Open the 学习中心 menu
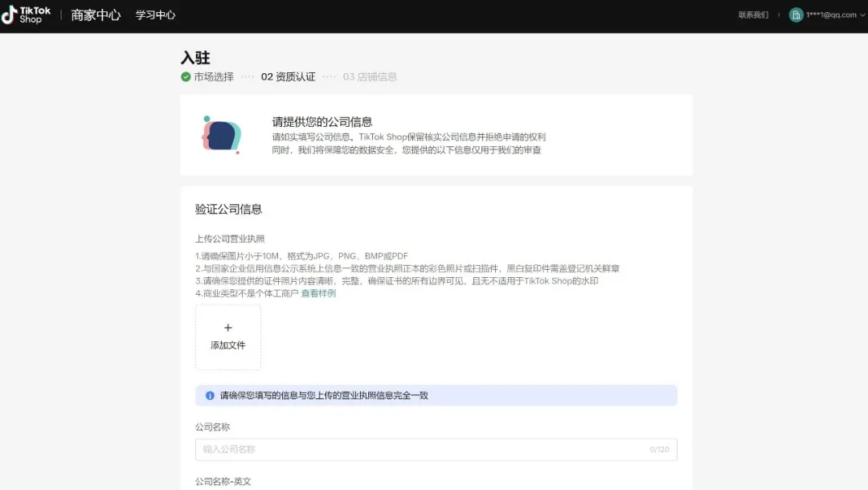Screen dimensions: 868x490 click(x=154, y=14)
